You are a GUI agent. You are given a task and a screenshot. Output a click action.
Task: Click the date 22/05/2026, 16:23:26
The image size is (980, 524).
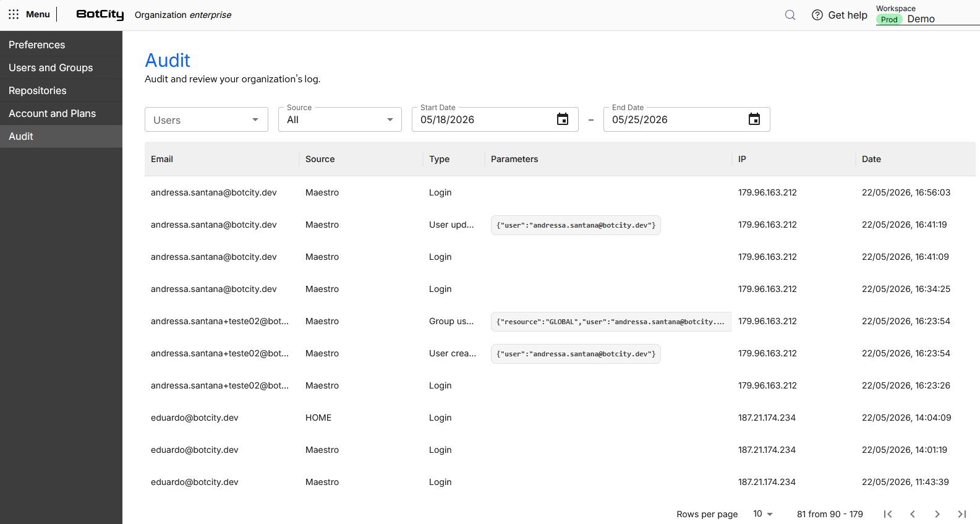point(906,385)
